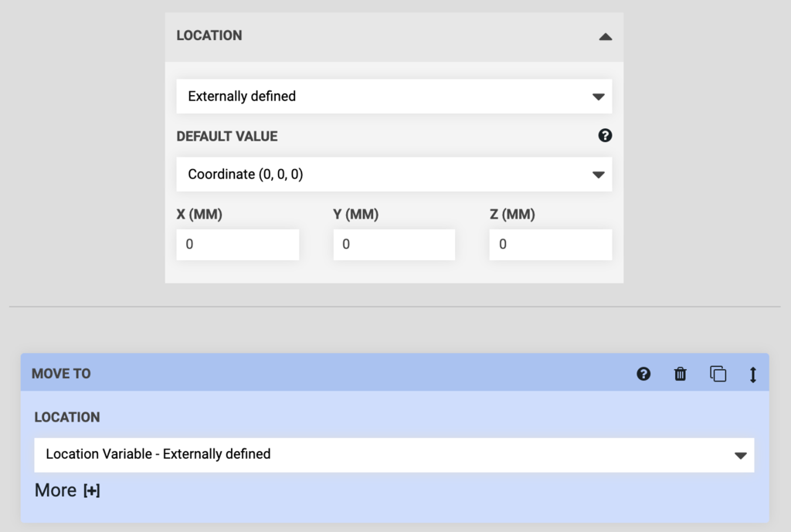This screenshot has height=532, width=791.
Task: Click the plus icon beside More
Action: (x=91, y=491)
